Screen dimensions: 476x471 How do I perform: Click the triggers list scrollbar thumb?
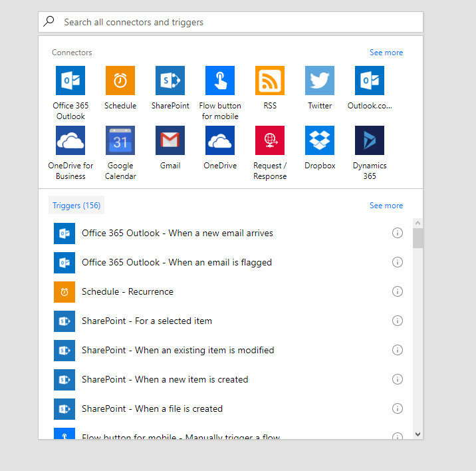point(417,238)
